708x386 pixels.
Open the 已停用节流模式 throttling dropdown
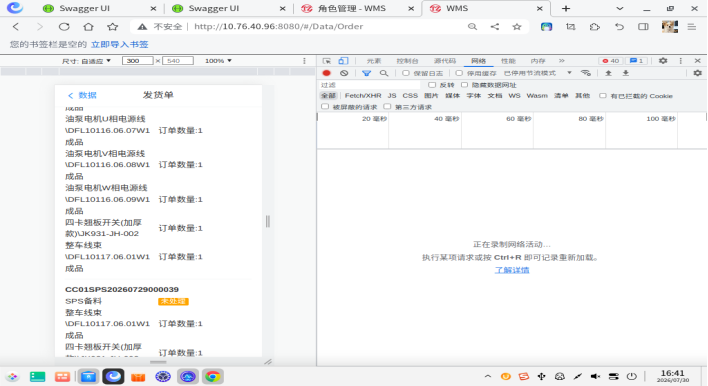point(538,73)
